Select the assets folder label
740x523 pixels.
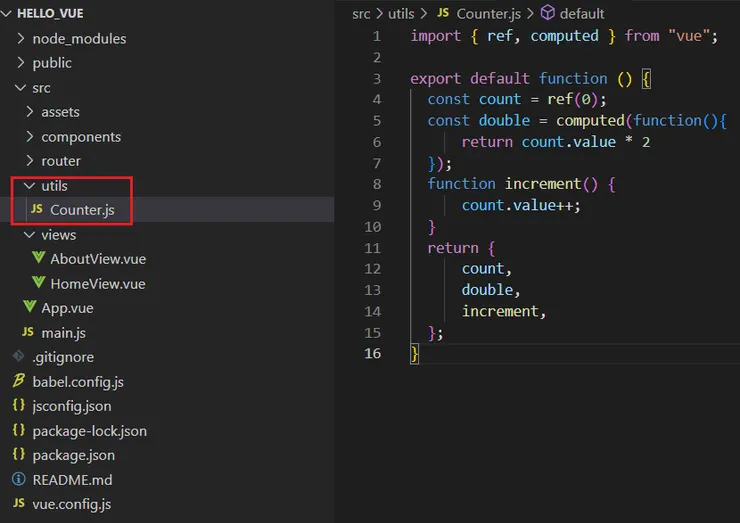coord(60,112)
